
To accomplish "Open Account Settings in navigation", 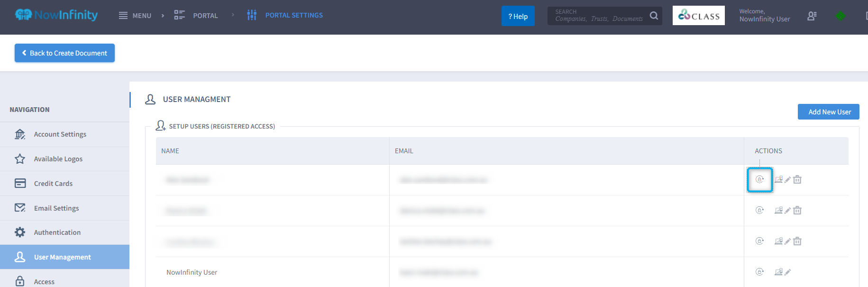I will pos(60,134).
